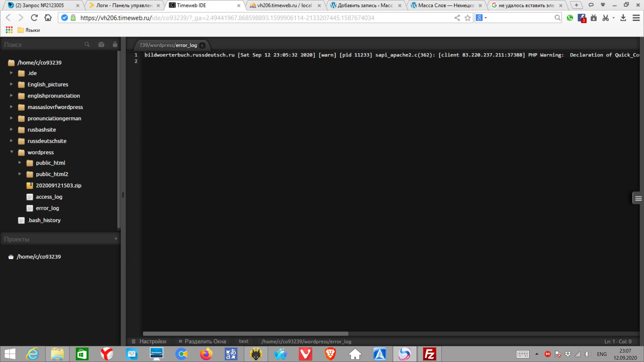Screen dimensions: 644x362
Task: Click the search magnifier icon in sidebar
Action: 87,45
